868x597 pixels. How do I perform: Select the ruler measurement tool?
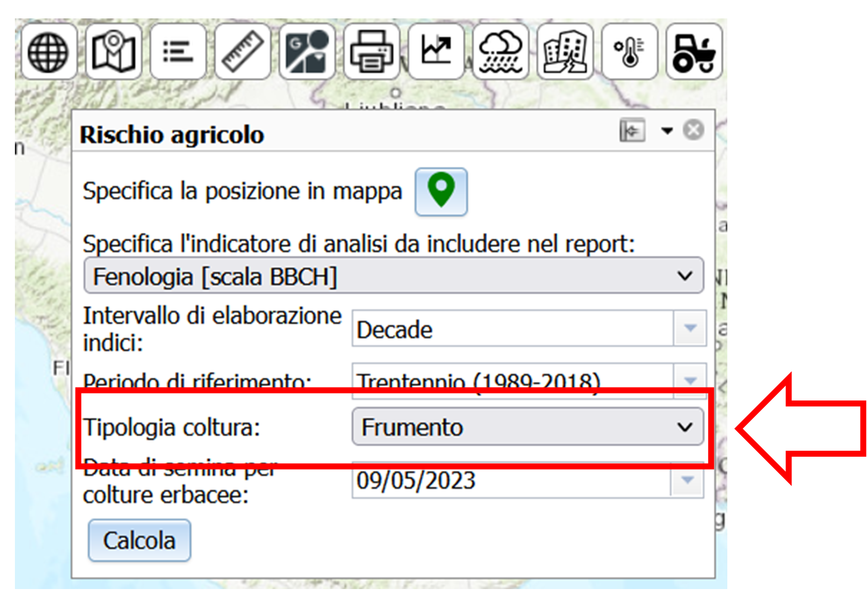(243, 52)
